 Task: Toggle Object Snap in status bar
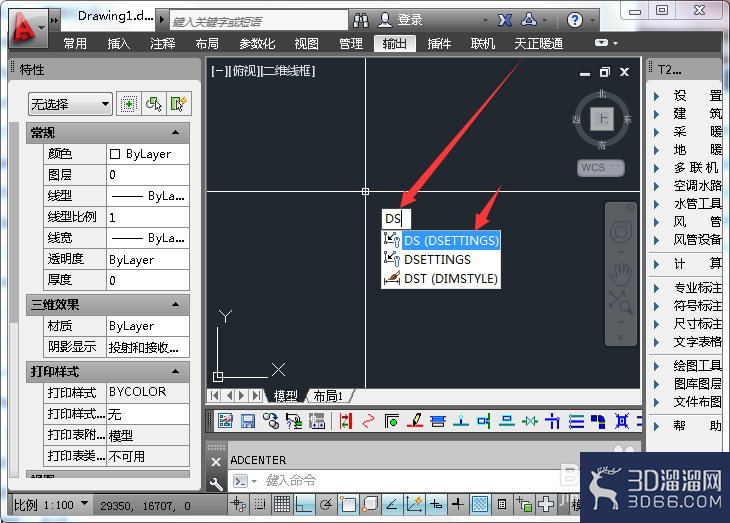point(347,504)
